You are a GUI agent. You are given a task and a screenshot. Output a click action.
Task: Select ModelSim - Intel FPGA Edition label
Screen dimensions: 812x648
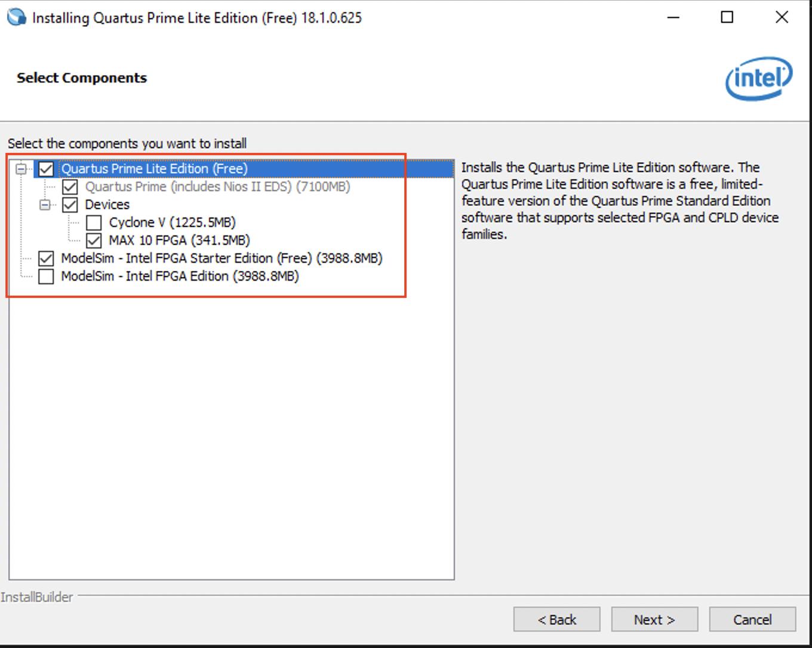[x=180, y=277]
